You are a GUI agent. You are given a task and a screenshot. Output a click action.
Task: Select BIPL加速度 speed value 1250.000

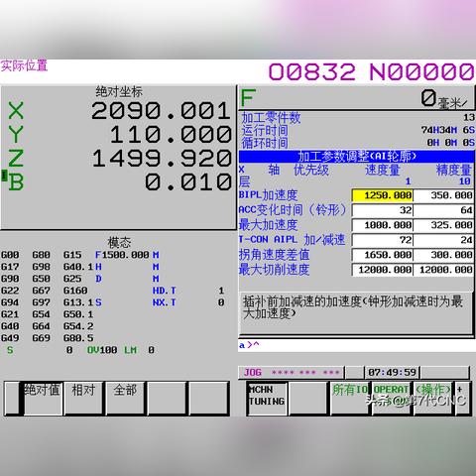click(383, 195)
